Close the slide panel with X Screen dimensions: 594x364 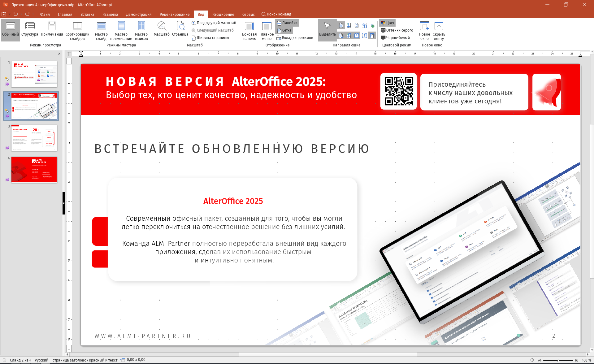(x=59, y=54)
